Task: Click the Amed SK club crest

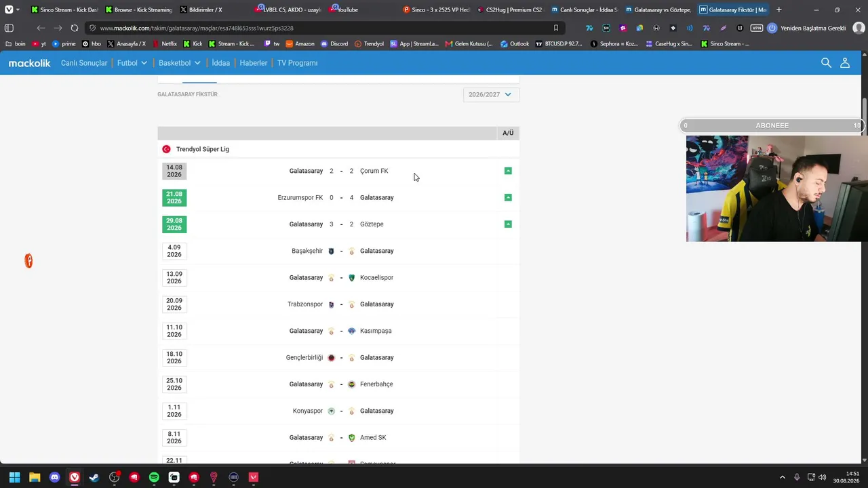Action: click(x=351, y=438)
